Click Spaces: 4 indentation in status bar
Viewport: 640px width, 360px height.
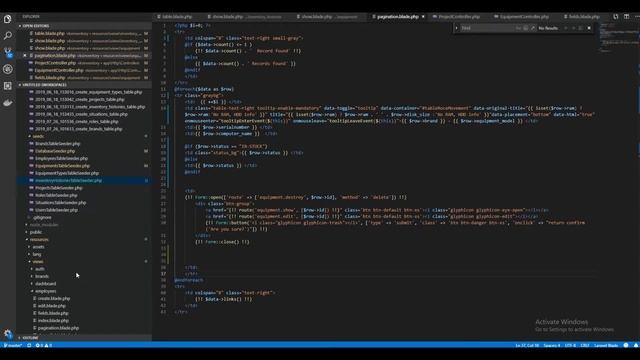click(x=552, y=345)
